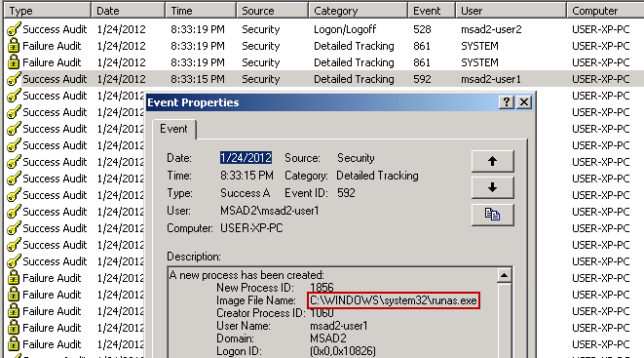
Task: Click the highlighted 1/24/2012 date value in dialog
Action: pos(246,158)
